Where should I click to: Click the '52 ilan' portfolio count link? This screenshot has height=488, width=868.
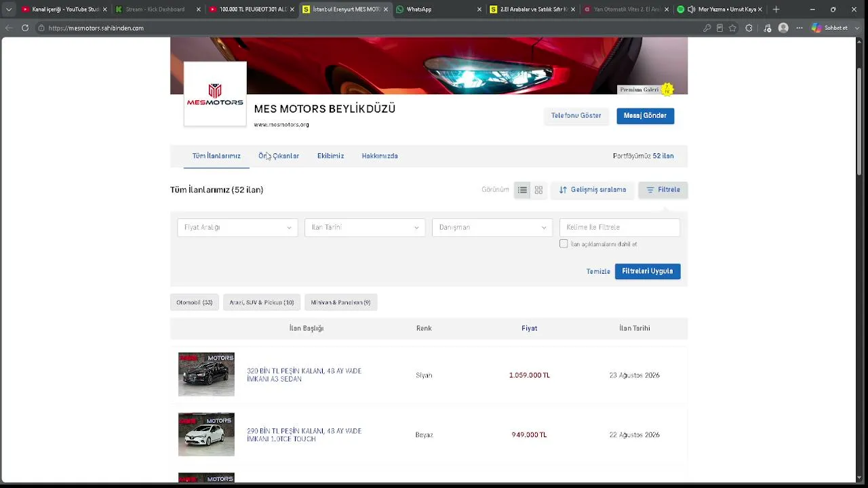[x=663, y=156]
